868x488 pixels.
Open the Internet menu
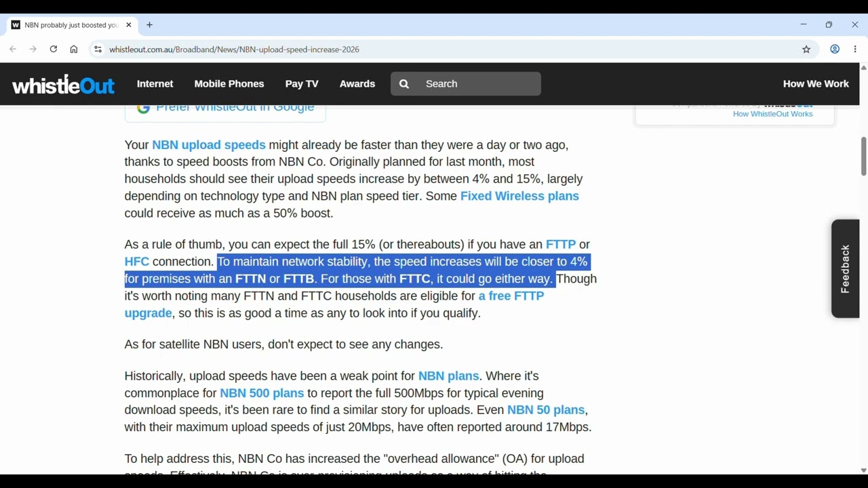(x=155, y=84)
